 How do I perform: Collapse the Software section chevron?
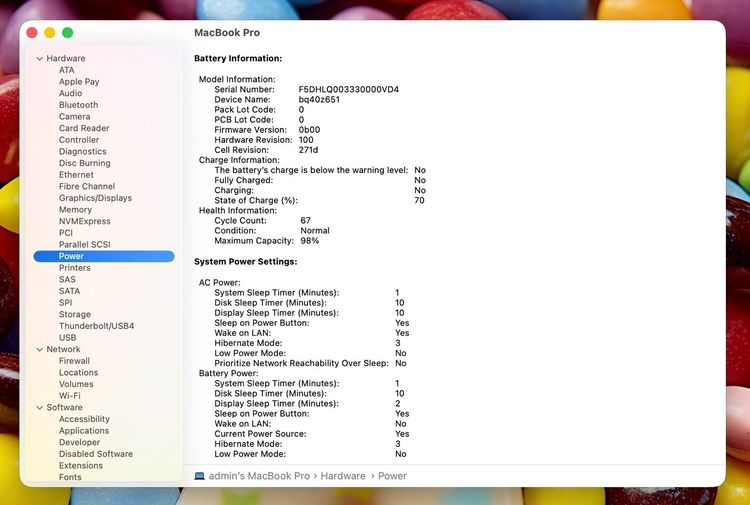point(40,408)
